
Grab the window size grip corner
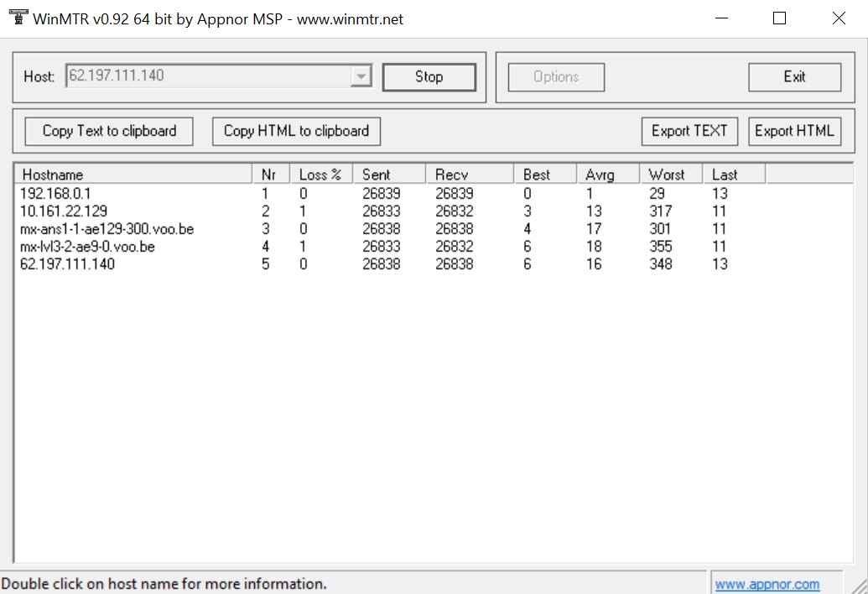tap(859, 586)
